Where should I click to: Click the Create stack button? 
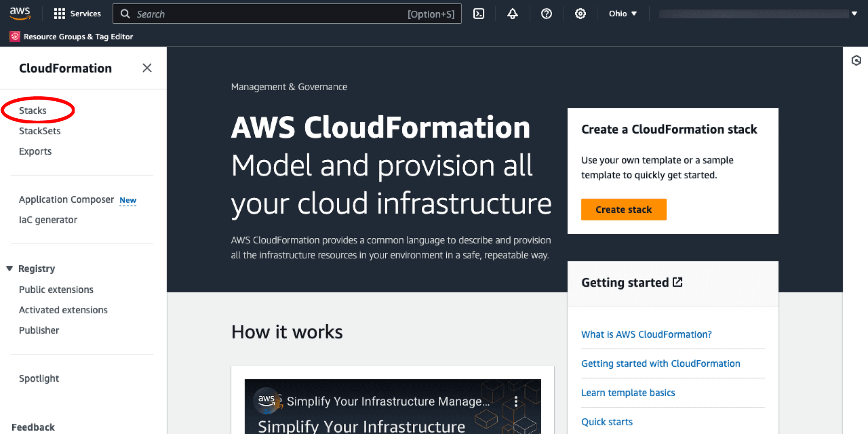coord(623,209)
